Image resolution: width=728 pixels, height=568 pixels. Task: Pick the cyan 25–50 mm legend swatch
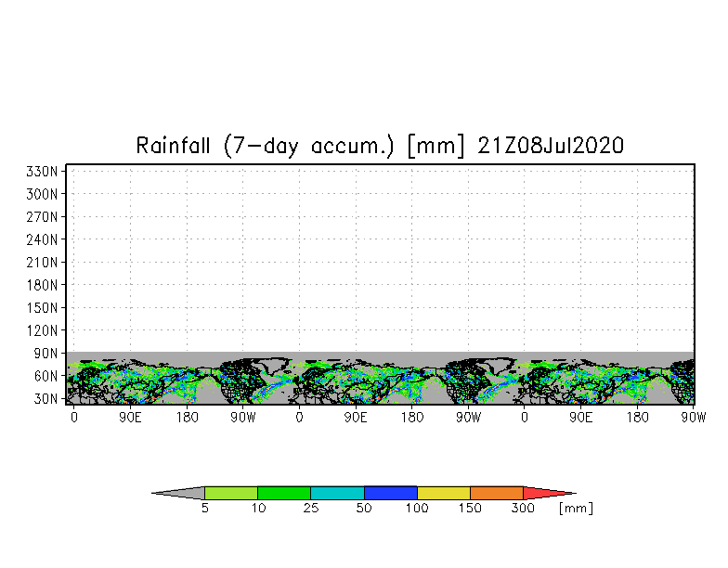tap(337, 493)
